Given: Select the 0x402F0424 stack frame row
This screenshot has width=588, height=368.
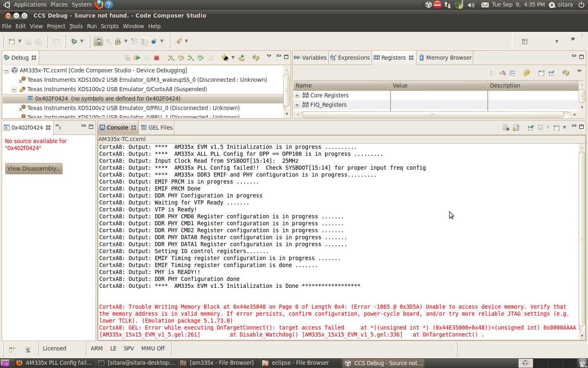Looking at the screenshot, I should 143,99.
